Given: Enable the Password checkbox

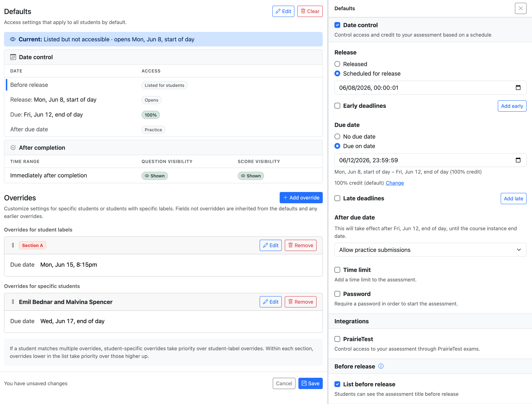Looking at the screenshot, I should 337,294.
